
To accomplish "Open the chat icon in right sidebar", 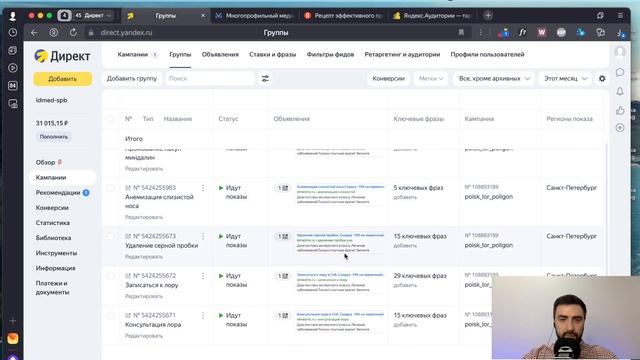I will click(620, 72).
